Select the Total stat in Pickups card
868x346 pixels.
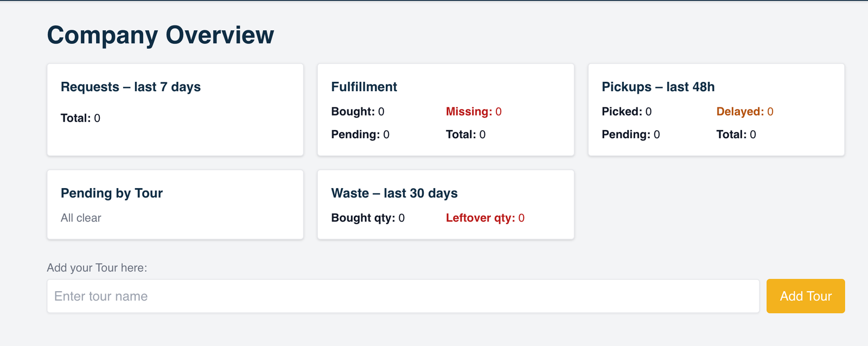click(736, 134)
